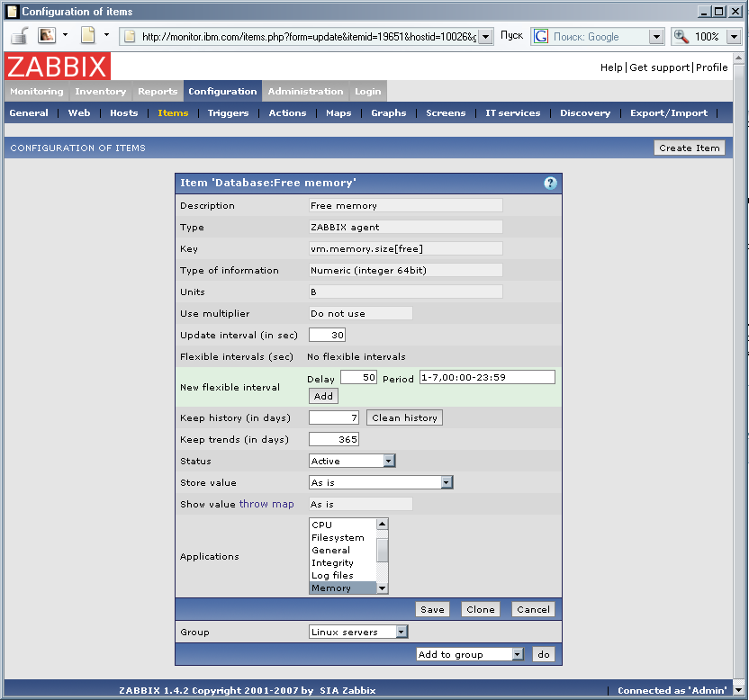Click the Clean history button

pyautogui.click(x=404, y=417)
